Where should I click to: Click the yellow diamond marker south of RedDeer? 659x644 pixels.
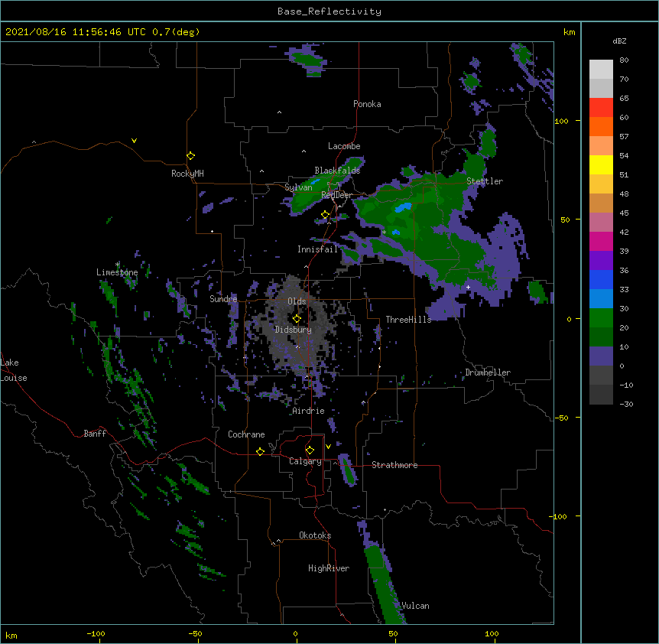[x=325, y=215]
